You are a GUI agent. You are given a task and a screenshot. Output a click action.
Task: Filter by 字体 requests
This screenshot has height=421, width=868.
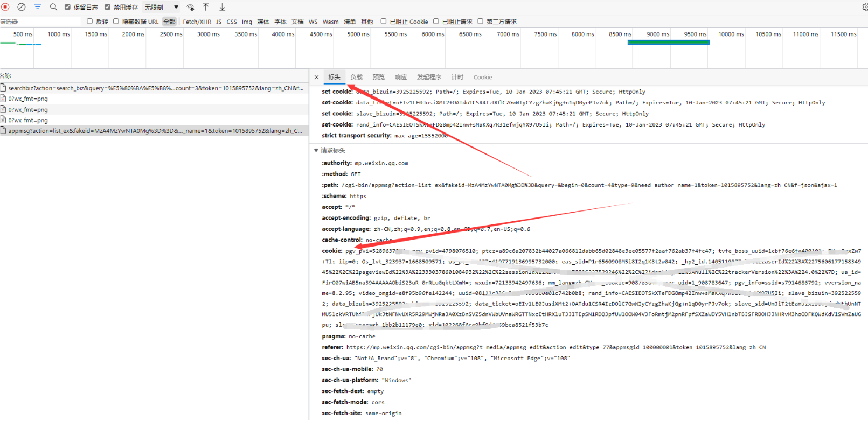point(280,22)
